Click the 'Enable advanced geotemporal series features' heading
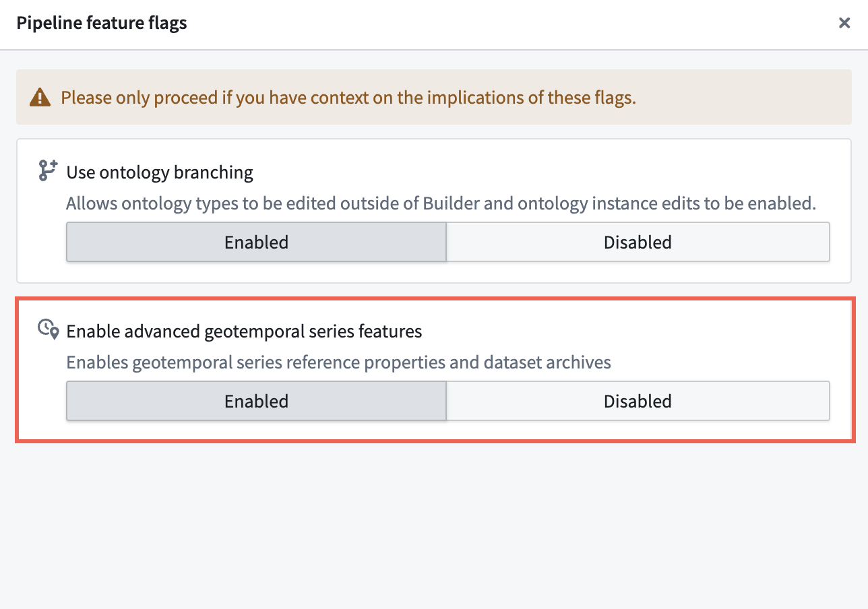The height and width of the screenshot is (609, 868). (243, 331)
